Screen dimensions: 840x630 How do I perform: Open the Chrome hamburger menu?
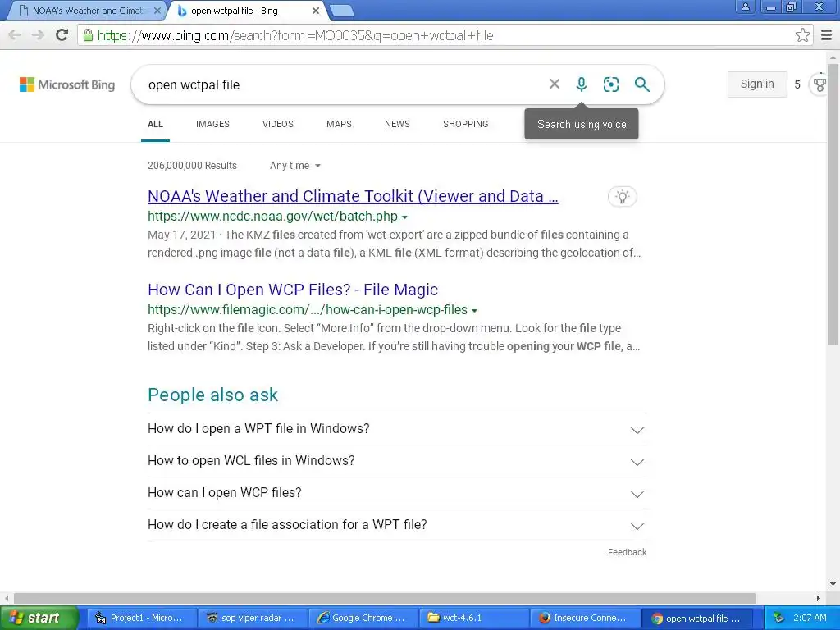pyautogui.click(x=826, y=35)
